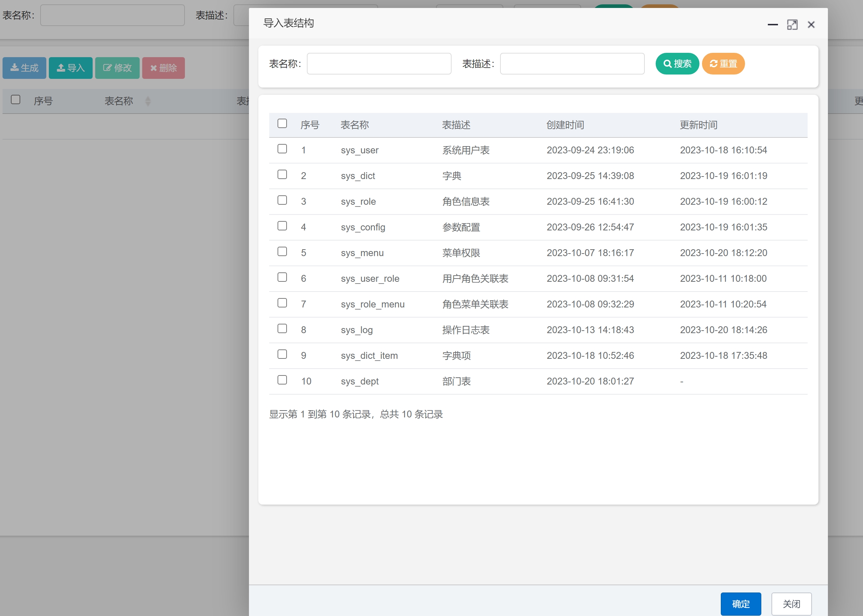Focus the background page 表名称 input

point(112,15)
